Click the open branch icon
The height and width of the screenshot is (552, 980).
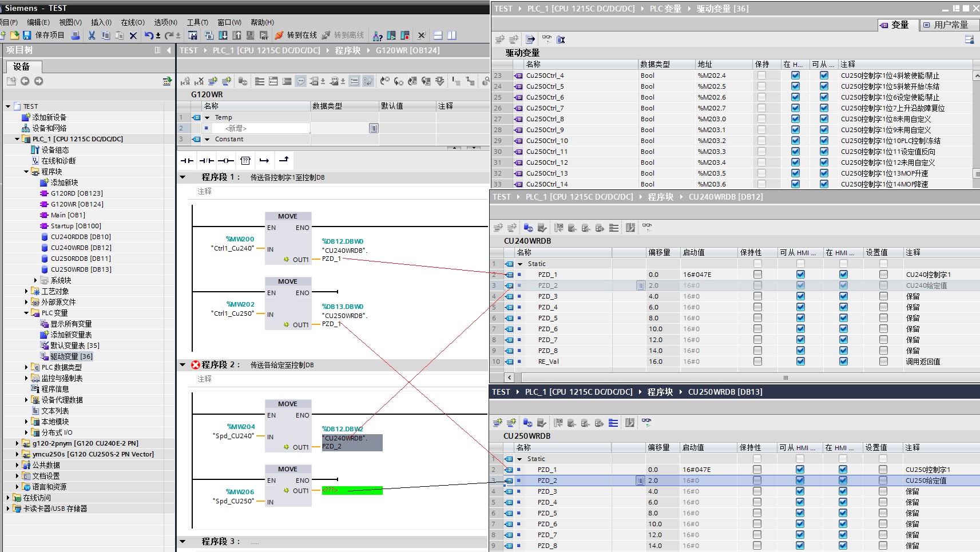pyautogui.click(x=264, y=161)
